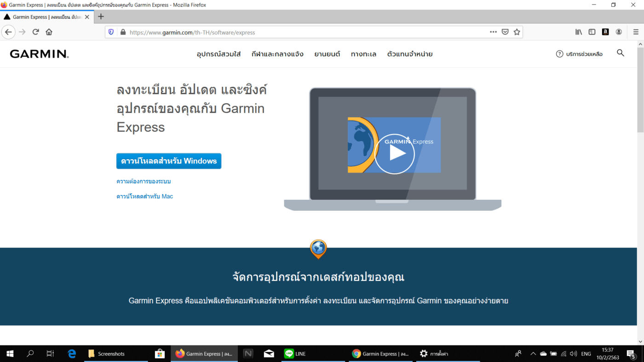Open the OneDrive cloud tray icon

(x=543, y=354)
